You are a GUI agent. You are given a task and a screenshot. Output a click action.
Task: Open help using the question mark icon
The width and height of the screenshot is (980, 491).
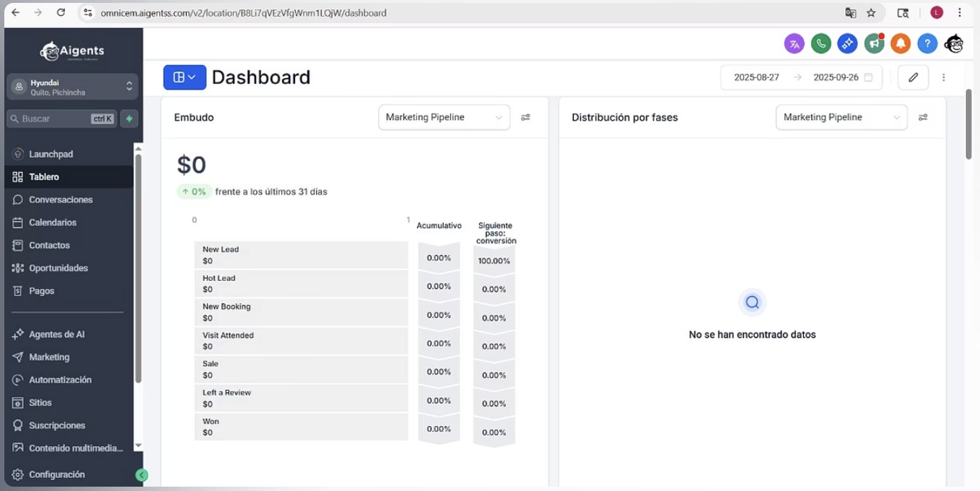tap(927, 43)
